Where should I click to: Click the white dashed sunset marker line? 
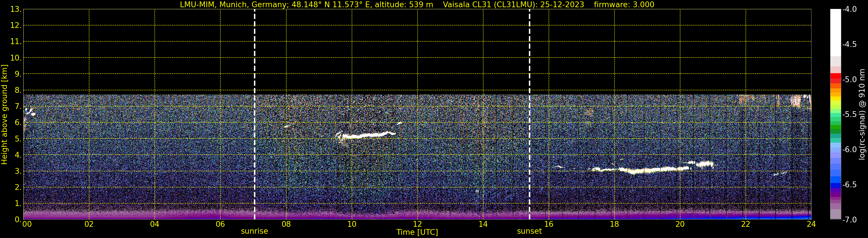click(x=529, y=114)
